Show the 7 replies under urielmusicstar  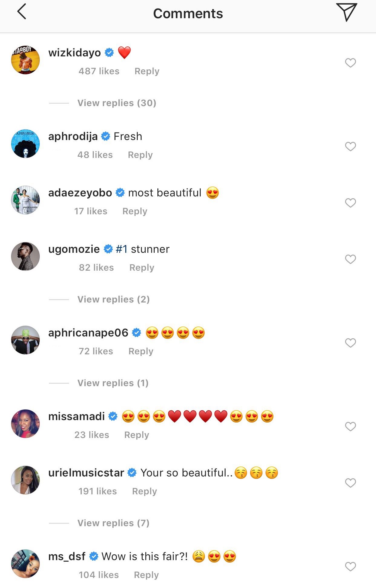click(113, 523)
